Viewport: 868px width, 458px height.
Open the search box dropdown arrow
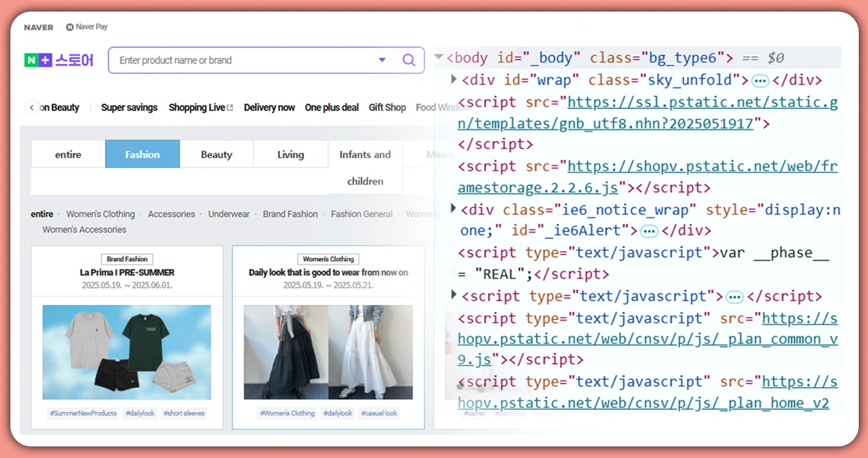point(382,60)
